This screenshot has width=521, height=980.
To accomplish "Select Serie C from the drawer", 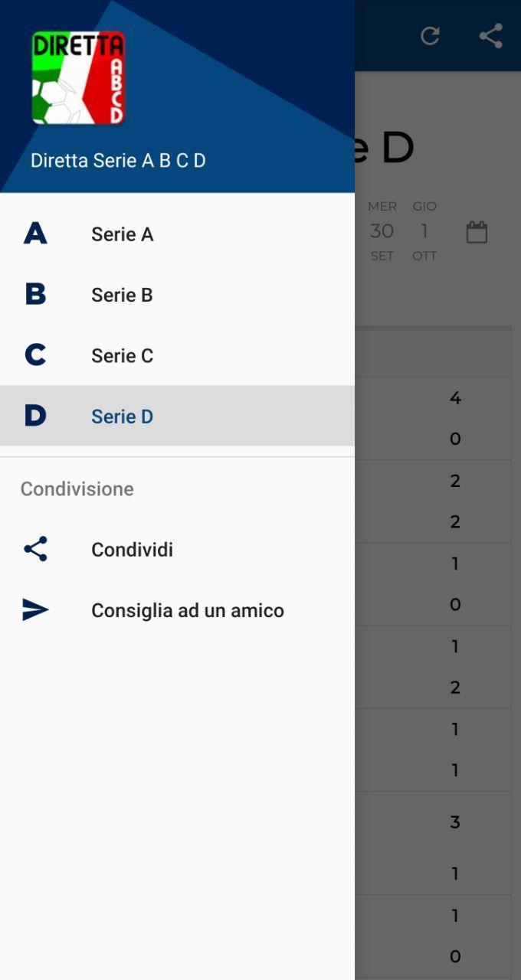I will pos(177,355).
